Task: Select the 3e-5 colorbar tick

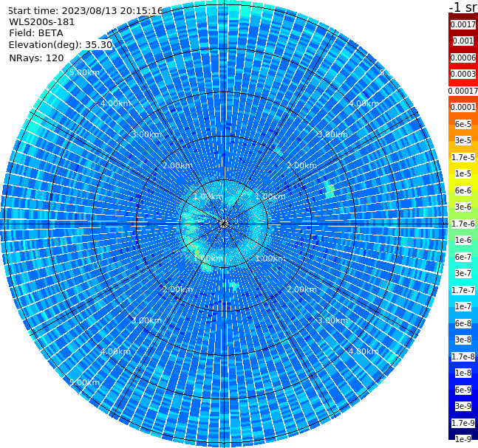Action: coord(463,140)
